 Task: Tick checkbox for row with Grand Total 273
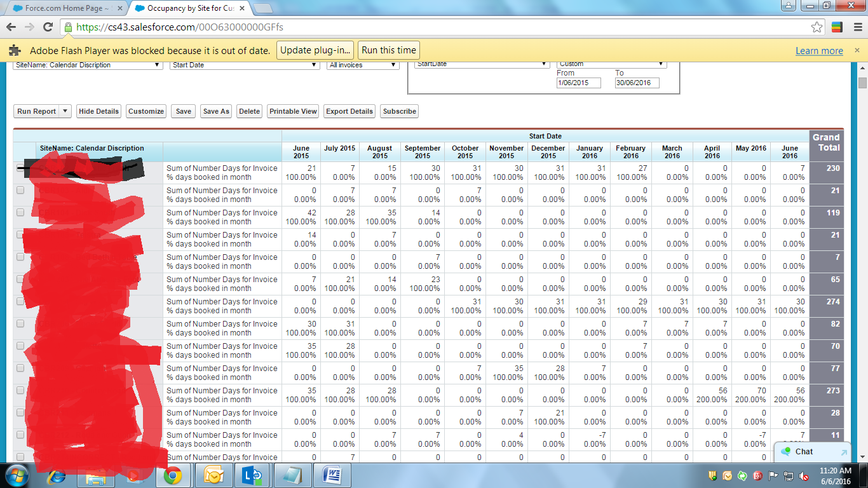pos(20,390)
